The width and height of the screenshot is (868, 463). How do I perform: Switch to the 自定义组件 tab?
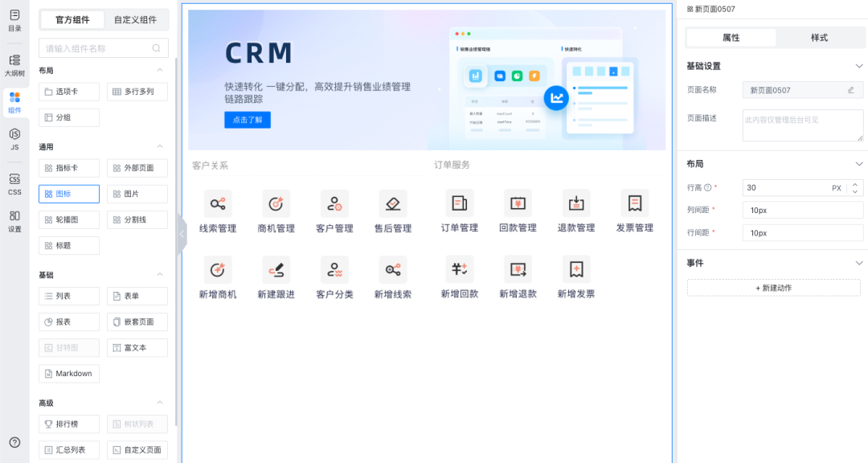coord(135,20)
